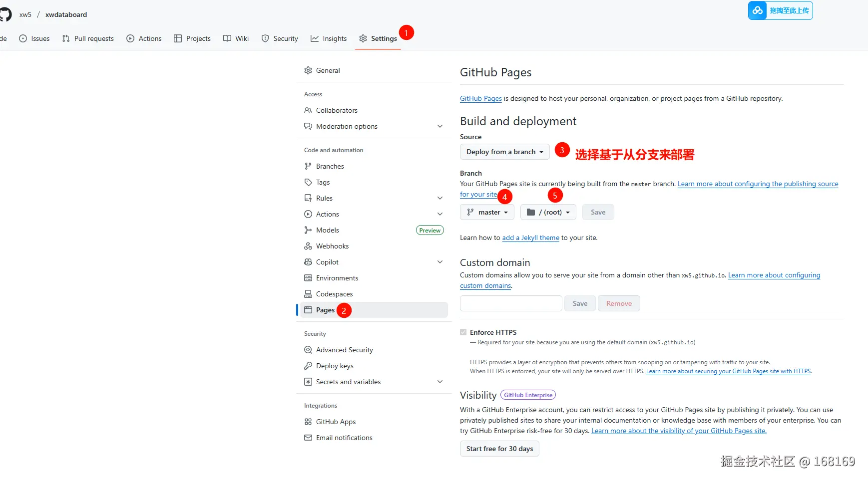The height and width of the screenshot is (481, 868).
Task: Click the GitHub Enterprise label badge
Action: coord(528,395)
